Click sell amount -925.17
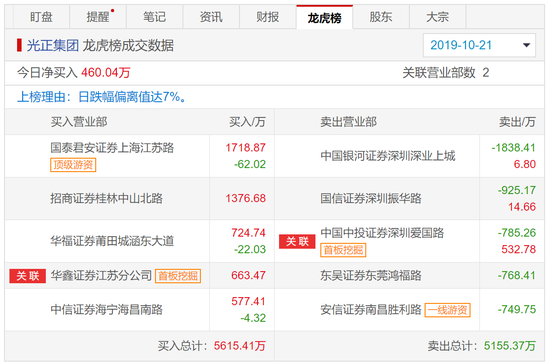The width and height of the screenshot is (550, 363). [x=517, y=190]
